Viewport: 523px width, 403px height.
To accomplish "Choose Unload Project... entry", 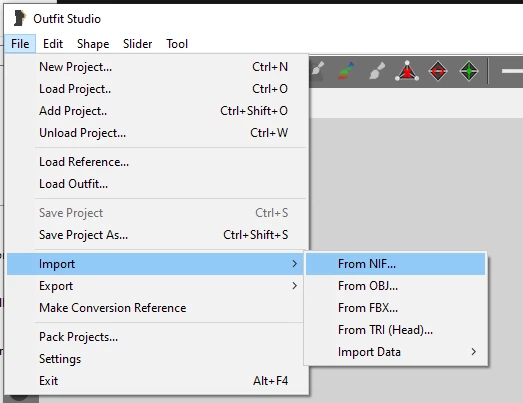I will 157,133.
